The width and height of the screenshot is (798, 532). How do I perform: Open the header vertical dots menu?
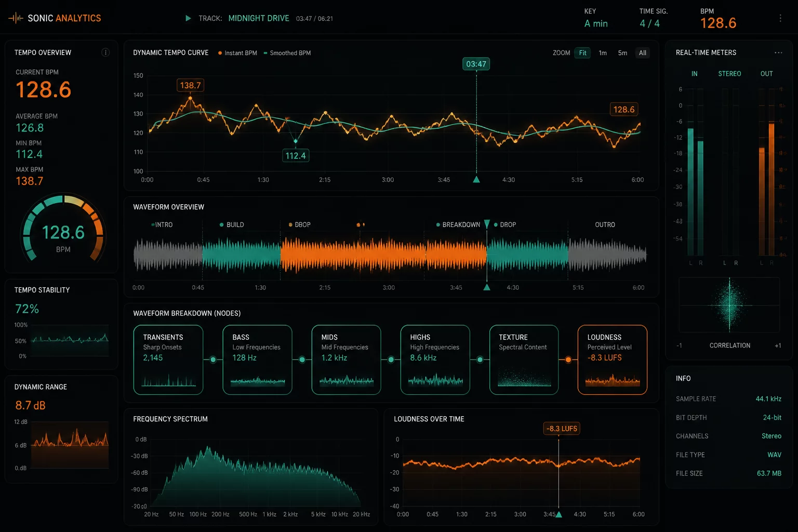click(780, 18)
